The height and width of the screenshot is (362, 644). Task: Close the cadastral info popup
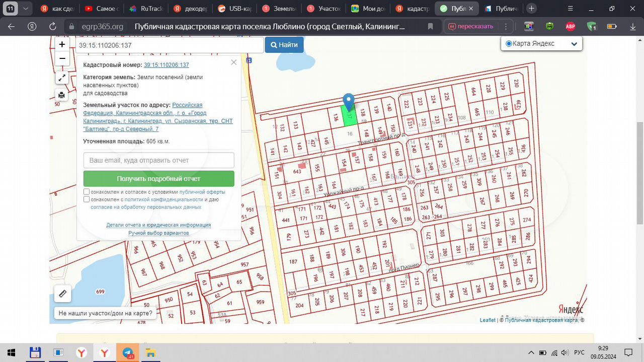[233, 62]
